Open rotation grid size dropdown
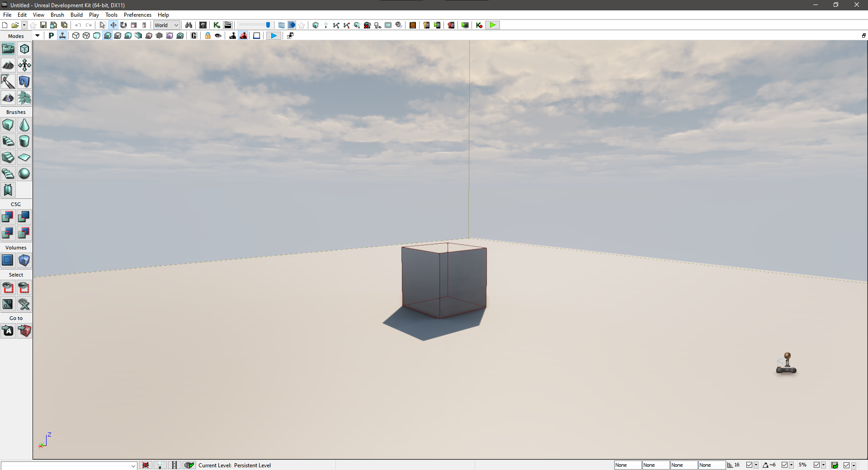Viewport: 868px width, 470px height. coord(791,465)
